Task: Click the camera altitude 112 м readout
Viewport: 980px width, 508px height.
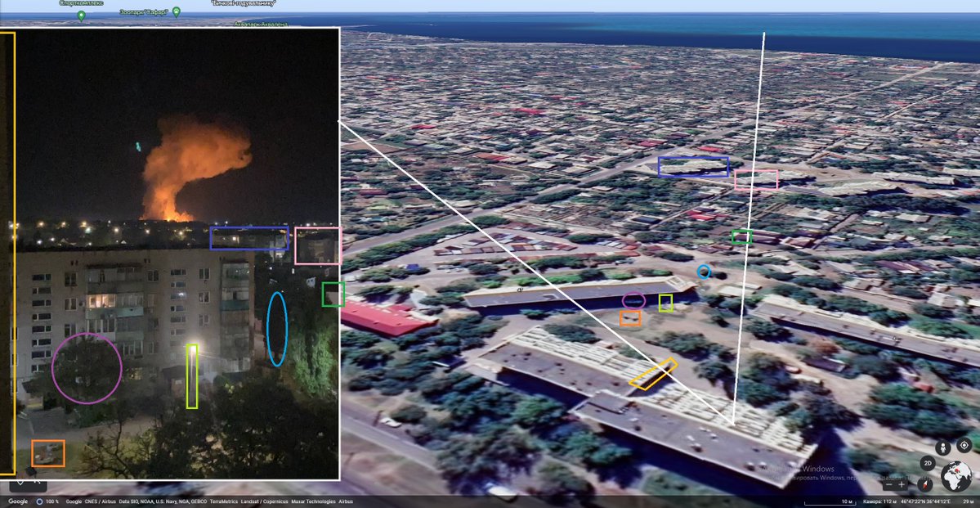Action: click(x=880, y=501)
